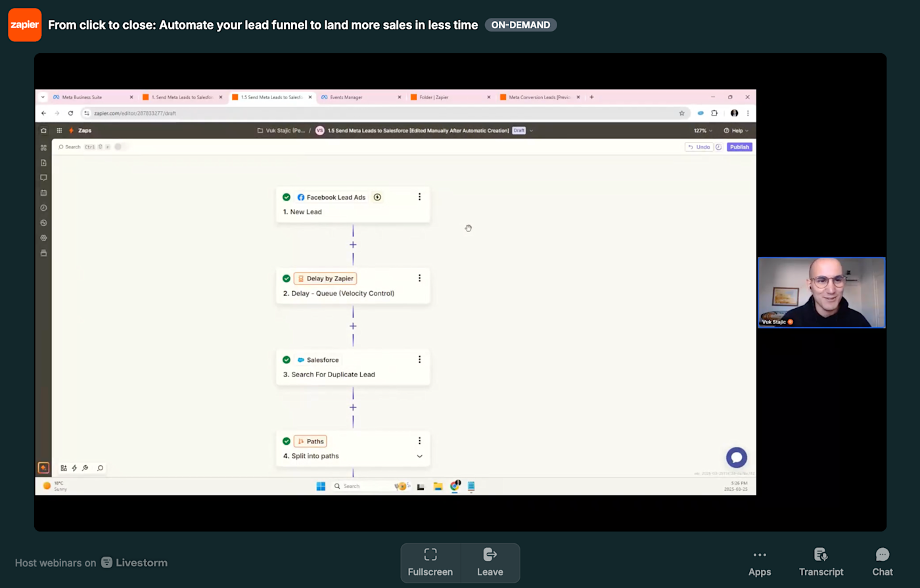
Task: Open options menu for Delay by Zapier step
Action: click(x=419, y=279)
